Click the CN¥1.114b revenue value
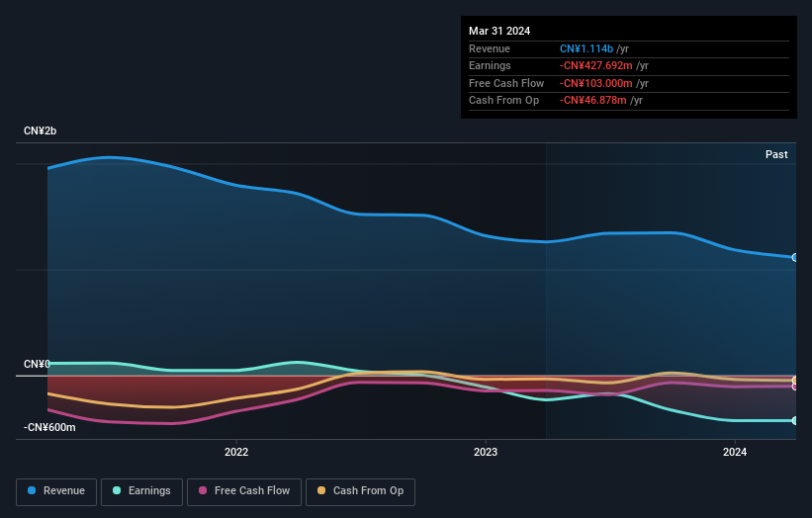This screenshot has height=518, width=812. [x=586, y=48]
